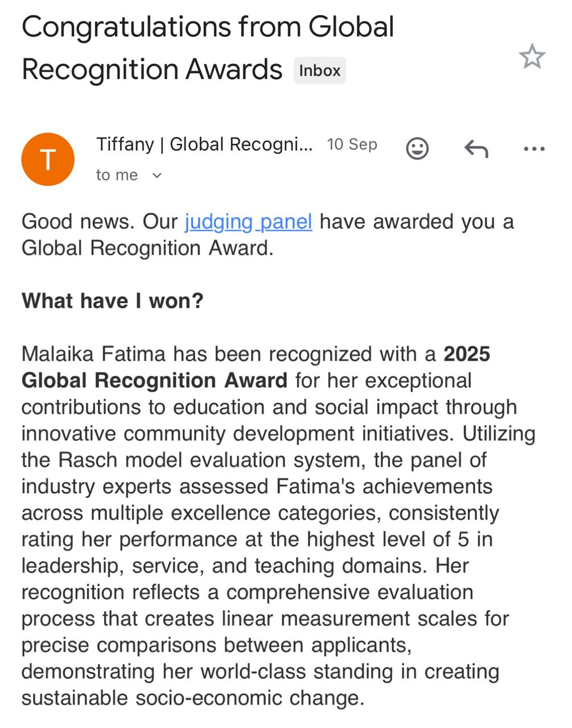This screenshot has height=728, width=572.
Task: Click bold 'Global Recognition Award' before 'for her'
Action: click(154, 380)
